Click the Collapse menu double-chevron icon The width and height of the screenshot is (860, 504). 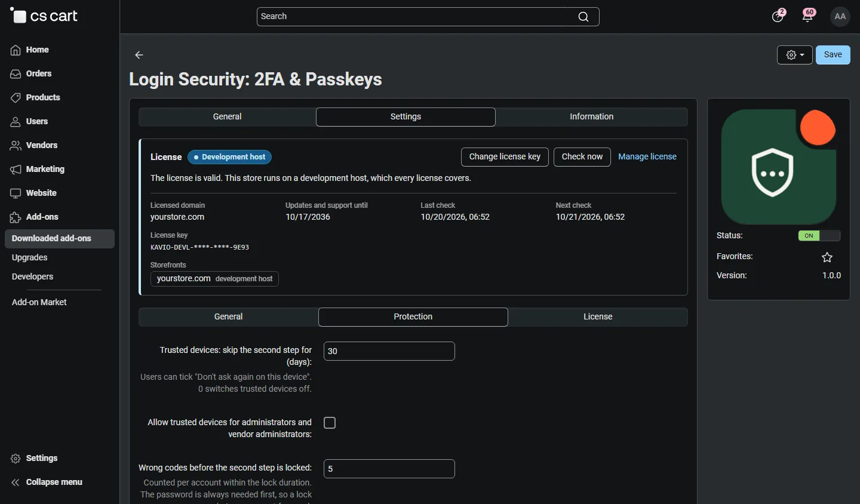(x=16, y=483)
